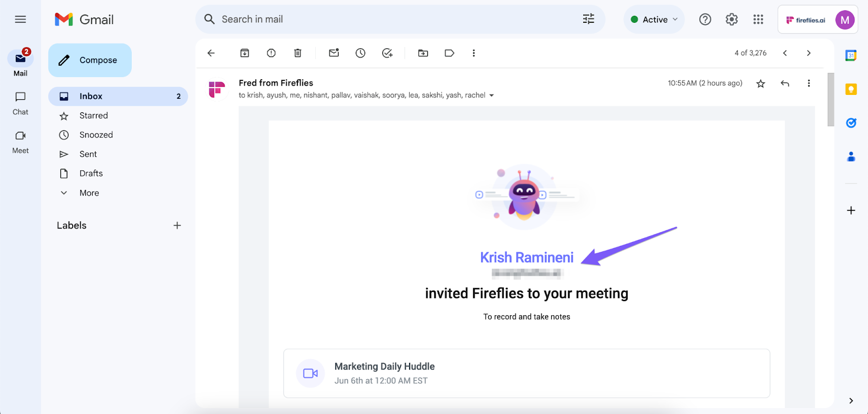Report this email as spam
The image size is (868, 414).
(271, 53)
